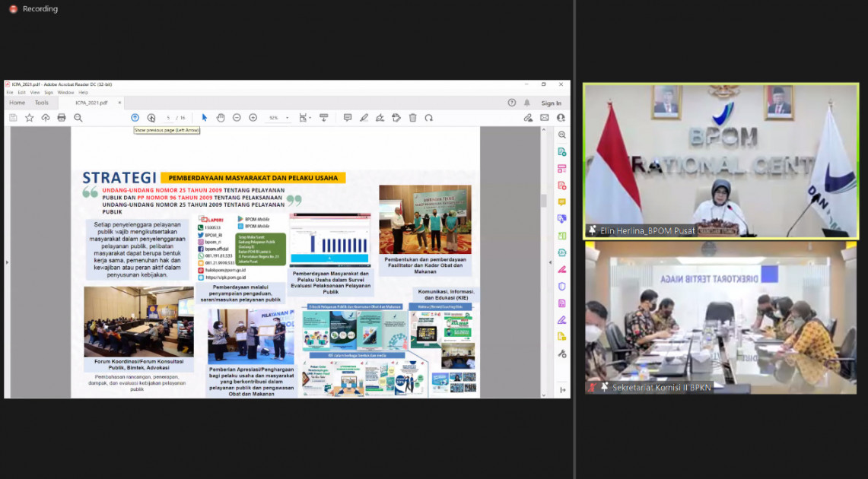The image size is (868, 479).
Task: Go to next page with down arrow
Action: [x=151, y=118]
